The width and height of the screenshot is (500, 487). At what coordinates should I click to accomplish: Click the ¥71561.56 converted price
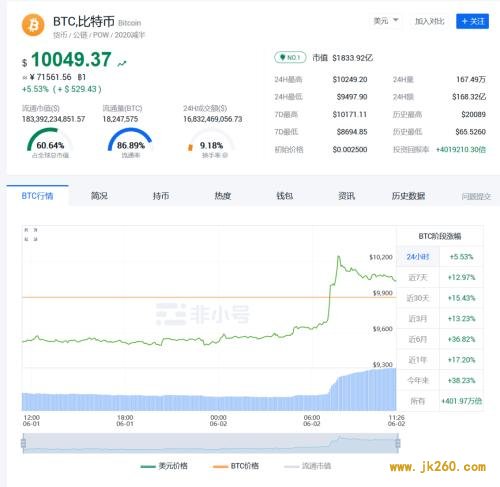pos(51,77)
